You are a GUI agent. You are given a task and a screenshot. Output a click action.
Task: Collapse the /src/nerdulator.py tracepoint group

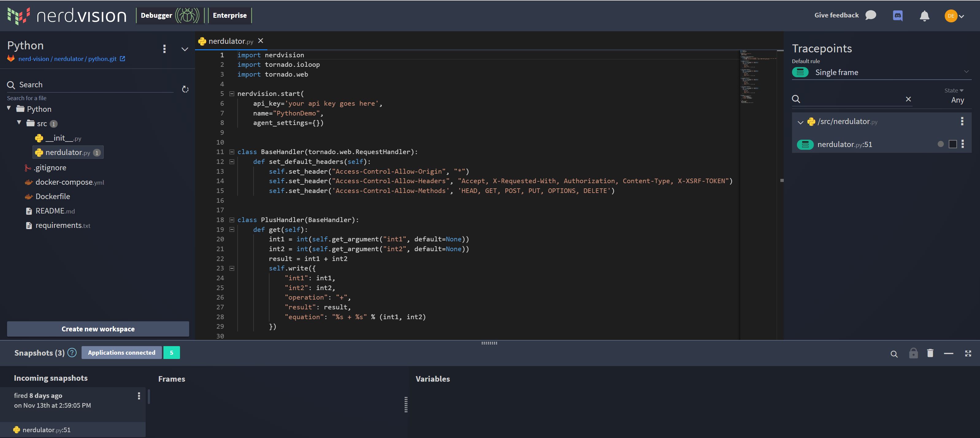click(x=800, y=122)
